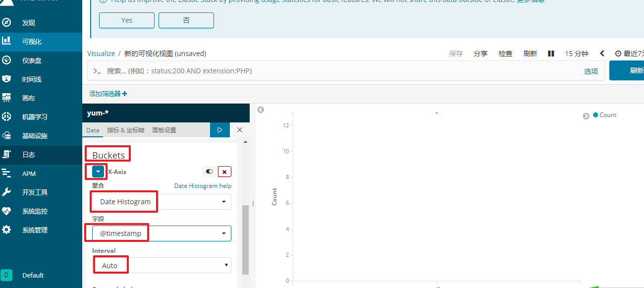Open the Dev Tools (开发工具) wrench icon
644x288 pixels.
click(x=6, y=192)
